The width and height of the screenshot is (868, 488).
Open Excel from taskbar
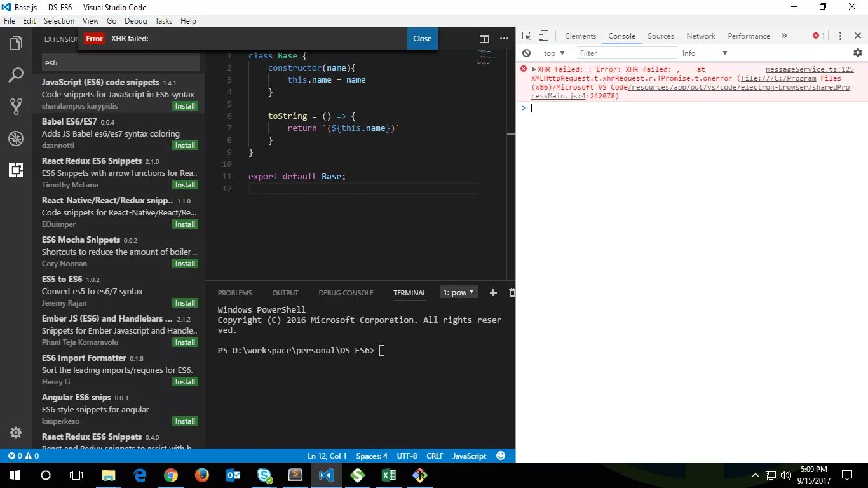(388, 475)
